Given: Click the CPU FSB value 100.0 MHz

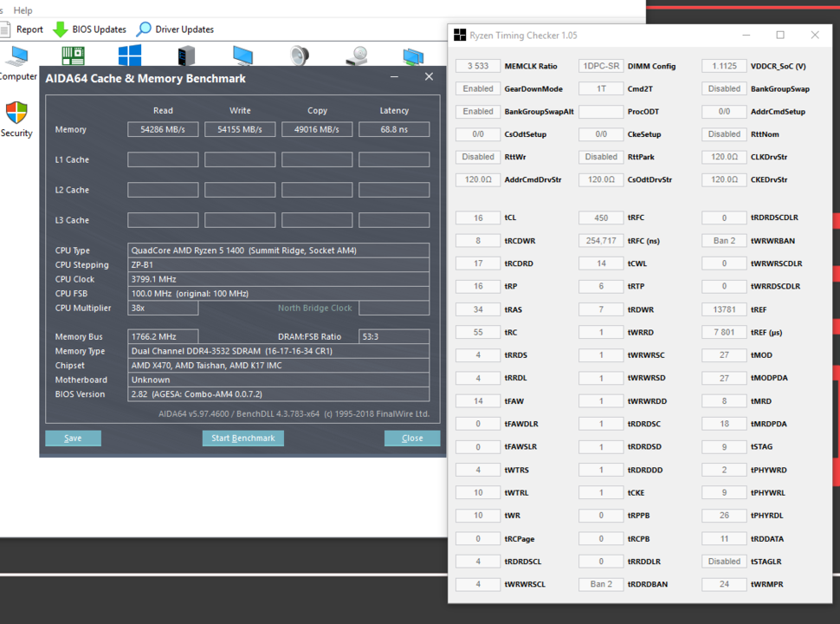Looking at the screenshot, I should point(279,294).
